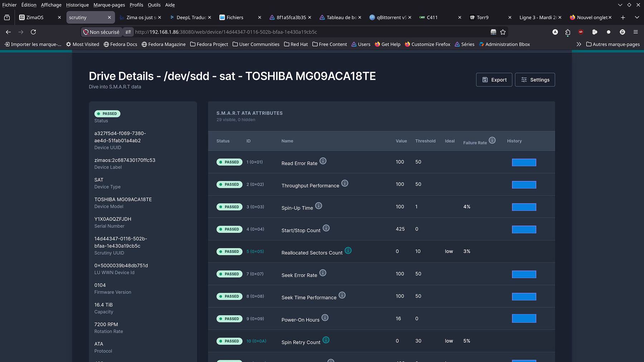Close the scrutiny tab
The image size is (644, 362).
tap(109, 17)
